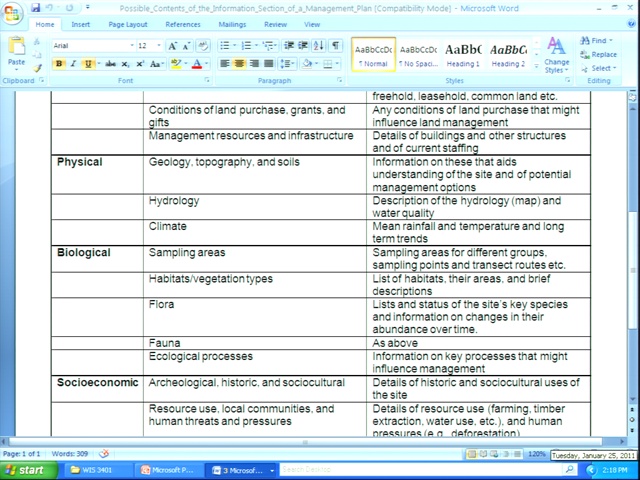
Task: Toggle Justify alignment
Action: pos(269,64)
